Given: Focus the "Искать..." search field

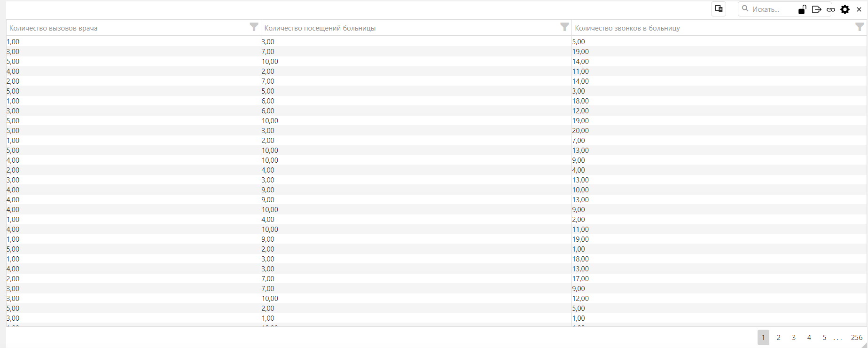Looking at the screenshot, I should (x=771, y=9).
